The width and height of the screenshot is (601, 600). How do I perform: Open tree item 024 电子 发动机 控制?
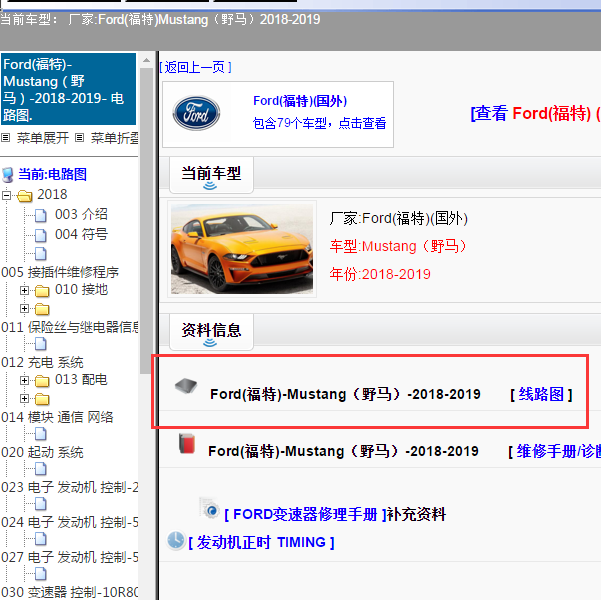[x=69, y=522]
